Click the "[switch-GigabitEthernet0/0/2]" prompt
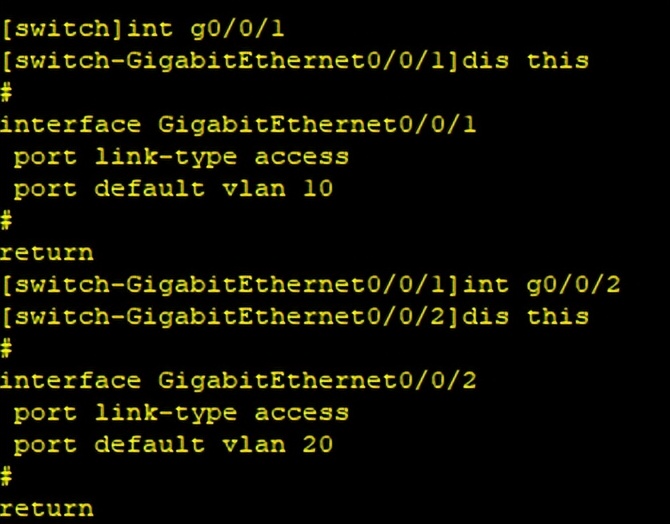 tap(231, 317)
